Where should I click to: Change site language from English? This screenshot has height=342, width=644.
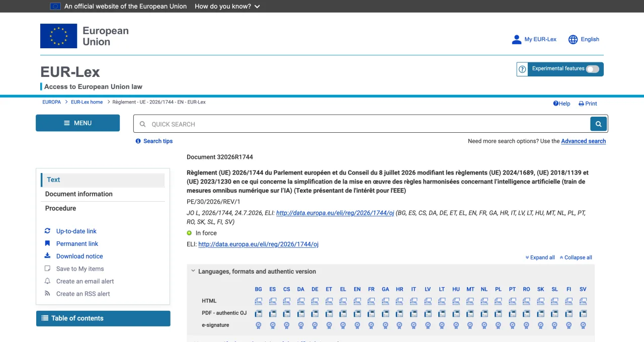tap(584, 39)
